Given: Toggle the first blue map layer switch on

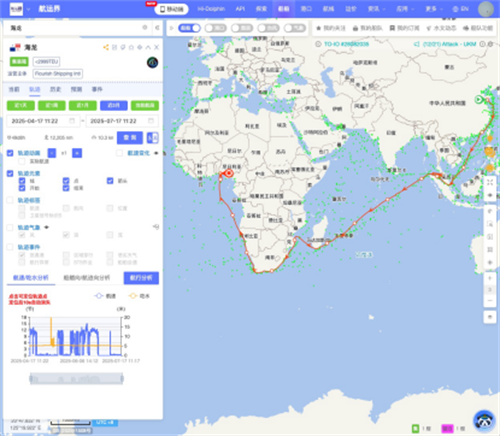Looking at the screenshot, I should (x=189, y=28).
